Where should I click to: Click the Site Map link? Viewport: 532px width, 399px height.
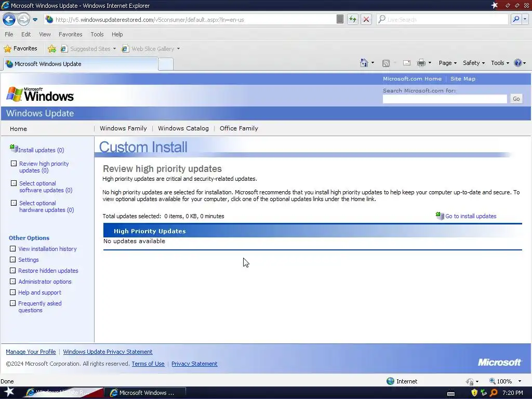pos(462,79)
